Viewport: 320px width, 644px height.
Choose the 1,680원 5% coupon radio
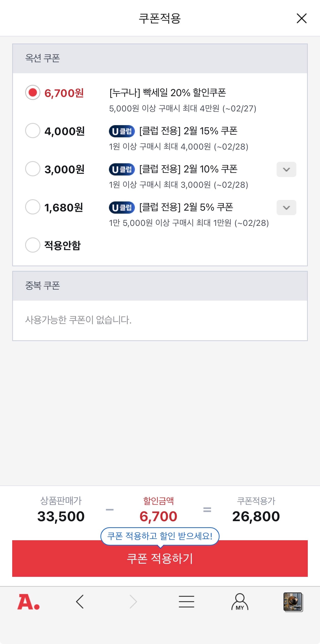tap(33, 207)
